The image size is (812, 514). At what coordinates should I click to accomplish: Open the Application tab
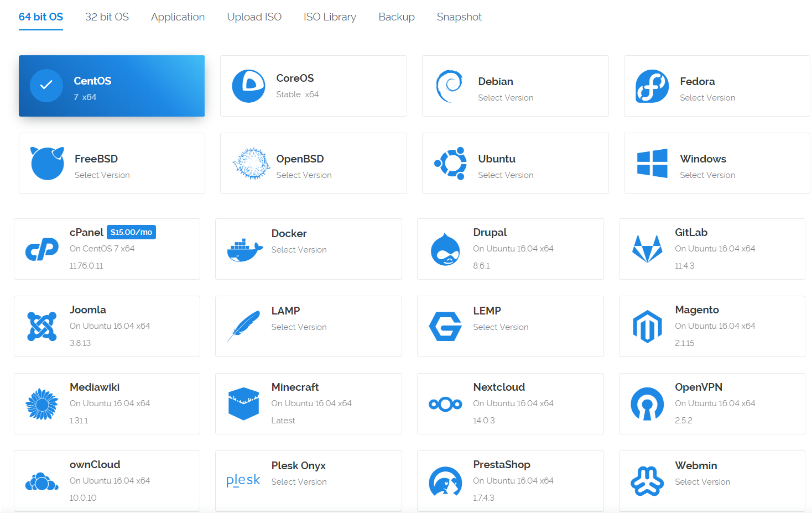[x=178, y=17]
